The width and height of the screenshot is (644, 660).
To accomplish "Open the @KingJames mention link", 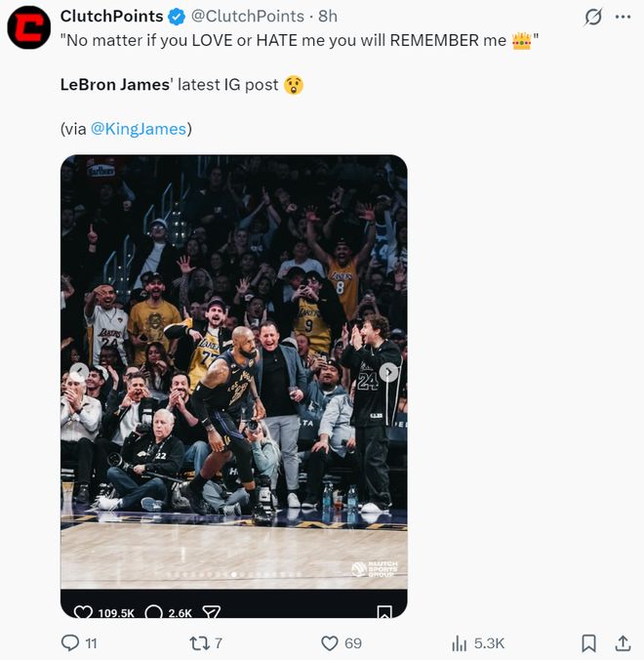I will pos(141,129).
